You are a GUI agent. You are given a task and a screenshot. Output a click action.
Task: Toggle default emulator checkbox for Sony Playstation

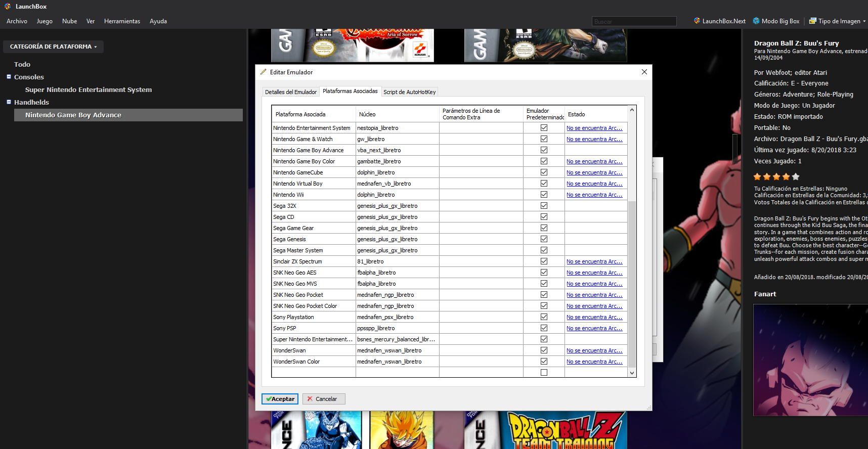tap(544, 317)
